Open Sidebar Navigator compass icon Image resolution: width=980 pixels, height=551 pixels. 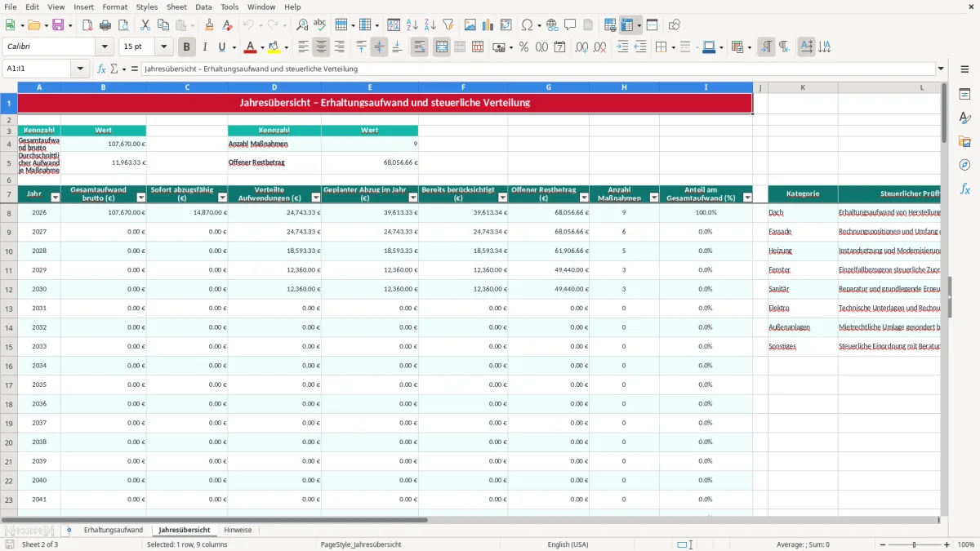click(964, 165)
